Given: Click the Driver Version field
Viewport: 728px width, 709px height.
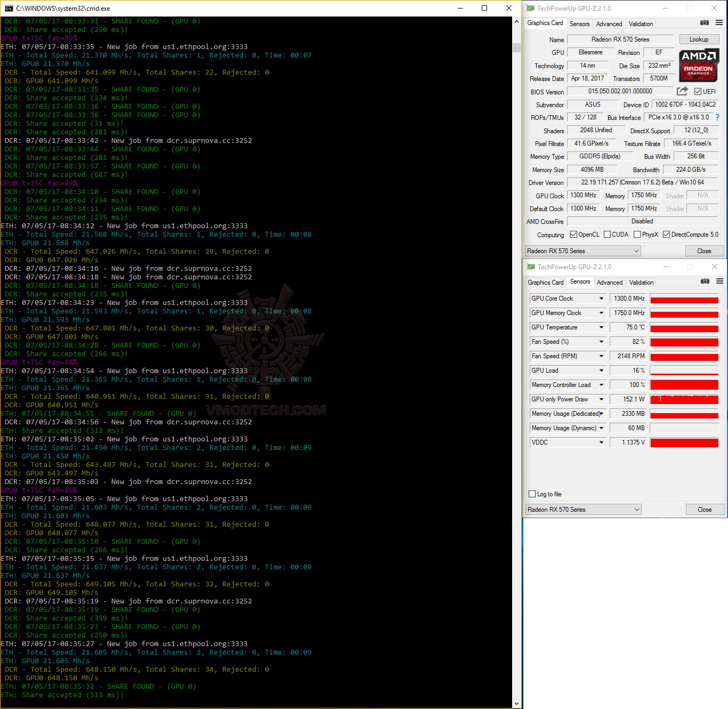Looking at the screenshot, I should pyautogui.click(x=642, y=183).
